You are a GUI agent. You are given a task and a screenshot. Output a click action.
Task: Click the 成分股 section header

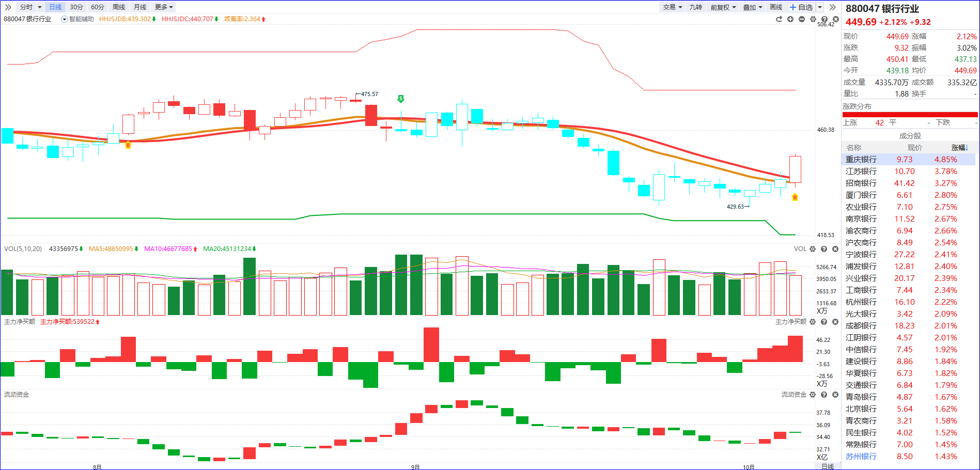(x=910, y=136)
